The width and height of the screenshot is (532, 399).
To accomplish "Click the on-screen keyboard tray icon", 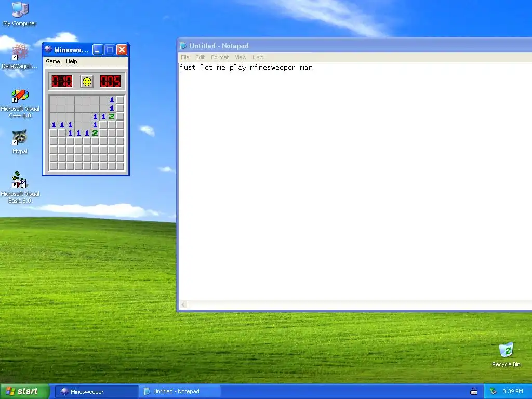I will point(474,392).
